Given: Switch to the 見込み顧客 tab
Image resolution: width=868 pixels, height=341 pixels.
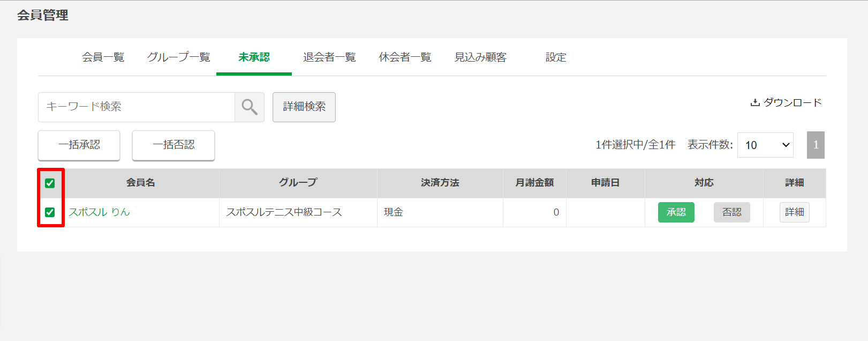Looking at the screenshot, I should pyautogui.click(x=480, y=57).
